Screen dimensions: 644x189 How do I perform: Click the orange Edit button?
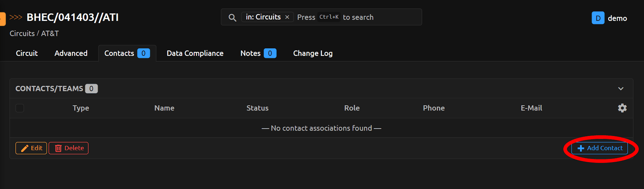pyautogui.click(x=31, y=148)
